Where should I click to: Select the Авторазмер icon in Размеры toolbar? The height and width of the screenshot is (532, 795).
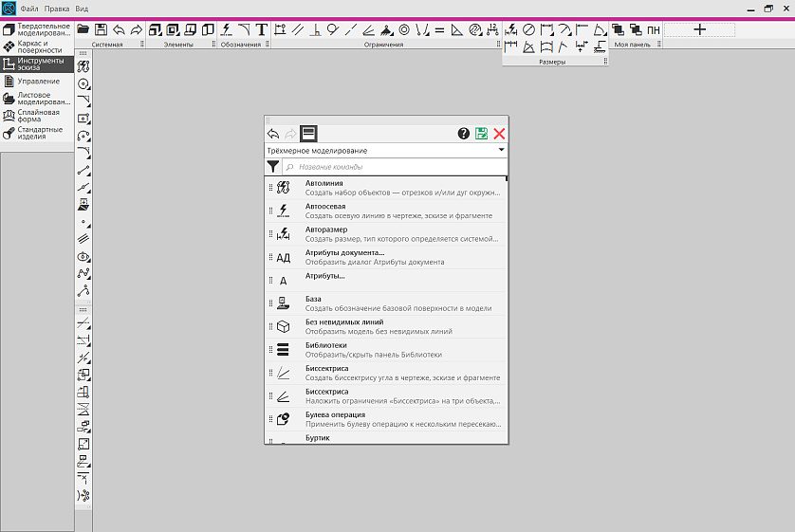click(x=511, y=29)
